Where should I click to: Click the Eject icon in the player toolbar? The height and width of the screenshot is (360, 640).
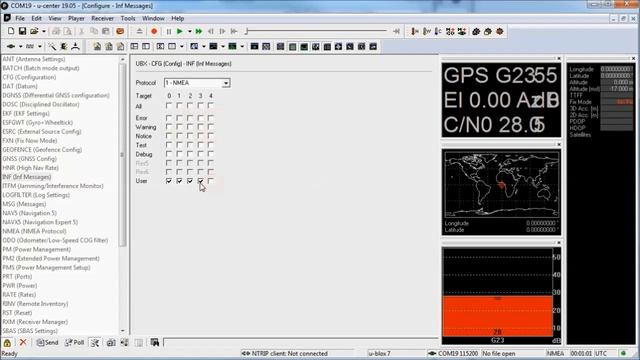pyautogui.click(x=140, y=31)
